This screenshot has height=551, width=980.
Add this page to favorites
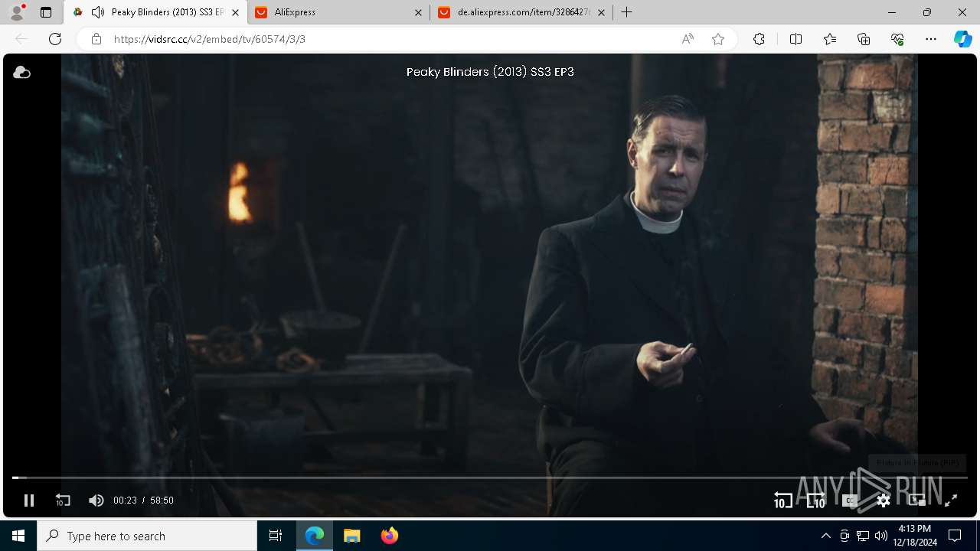point(718,39)
